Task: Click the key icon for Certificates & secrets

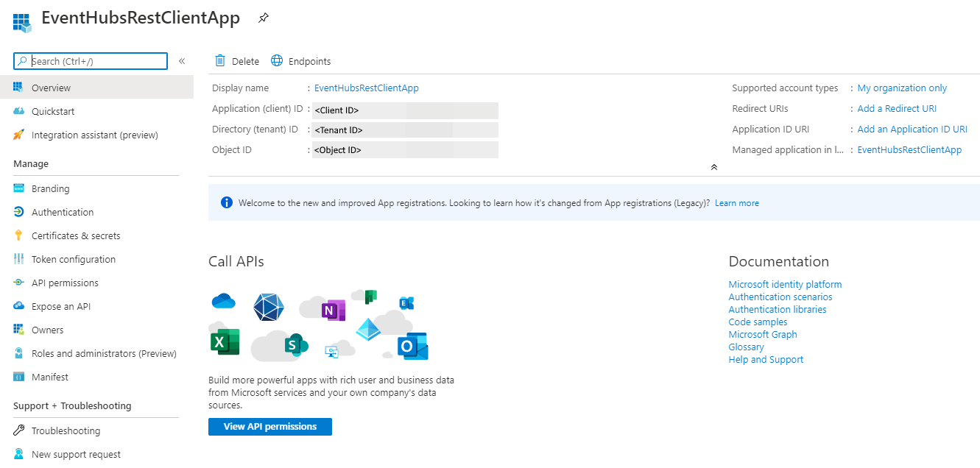Action: pyautogui.click(x=18, y=235)
